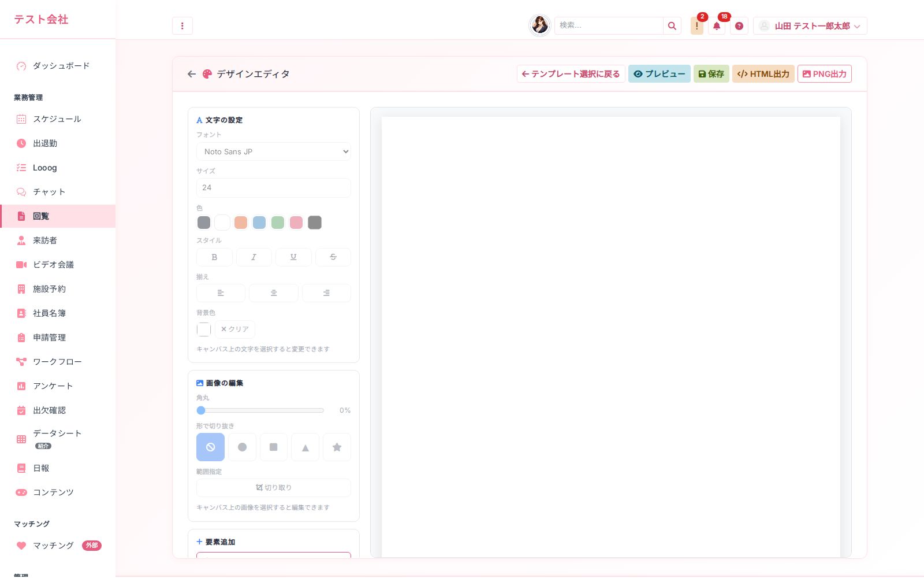Open the three-dot menu button
The width and height of the screenshot is (924, 578).
(182, 26)
